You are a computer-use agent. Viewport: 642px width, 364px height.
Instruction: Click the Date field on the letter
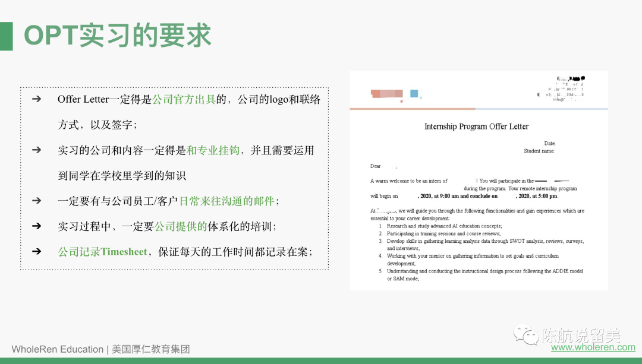point(549,143)
